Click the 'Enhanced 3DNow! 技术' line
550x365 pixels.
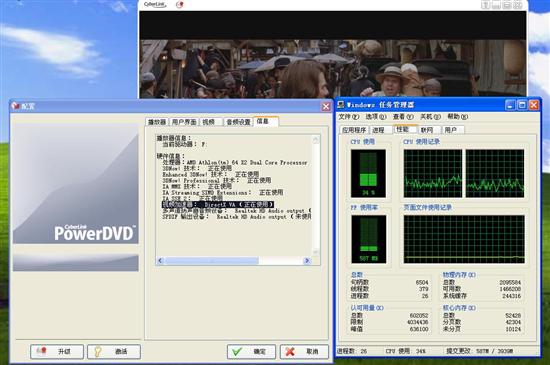[210, 175]
